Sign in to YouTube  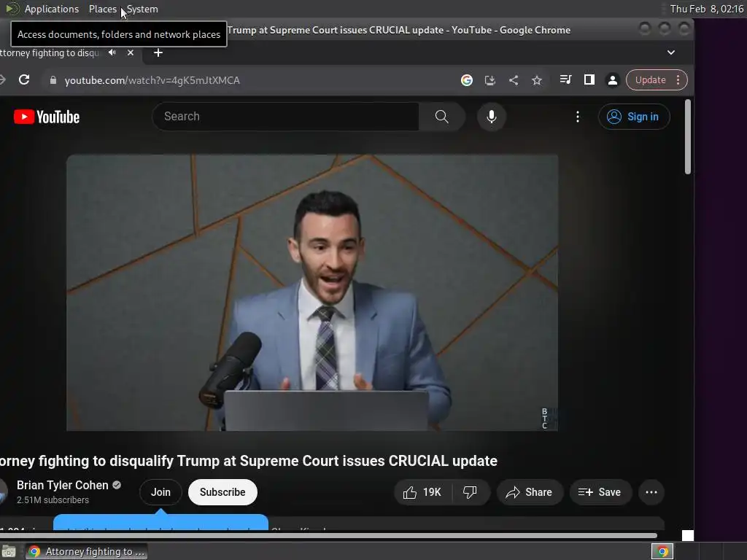click(x=634, y=117)
